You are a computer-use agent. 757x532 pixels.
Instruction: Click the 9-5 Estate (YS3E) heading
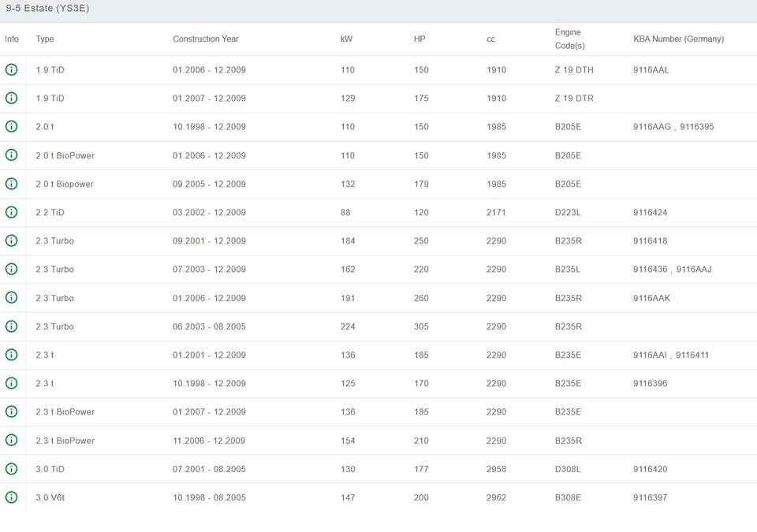point(47,8)
